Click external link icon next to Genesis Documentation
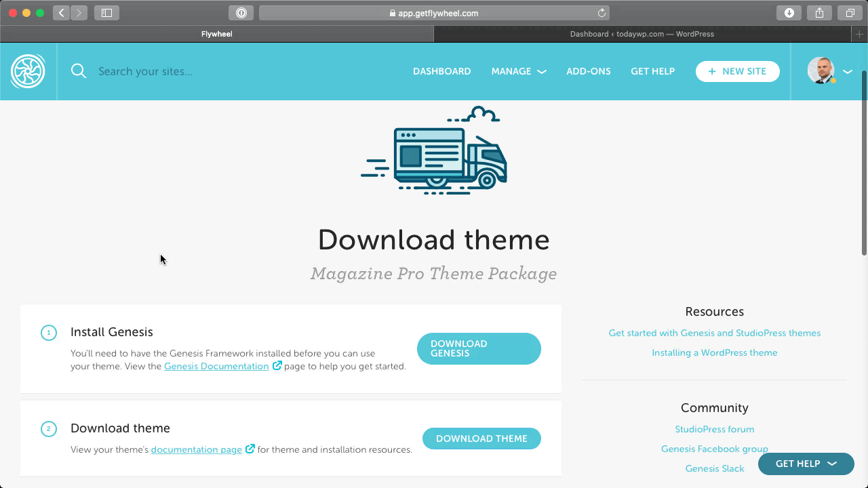This screenshot has width=868, height=488. pyautogui.click(x=277, y=366)
